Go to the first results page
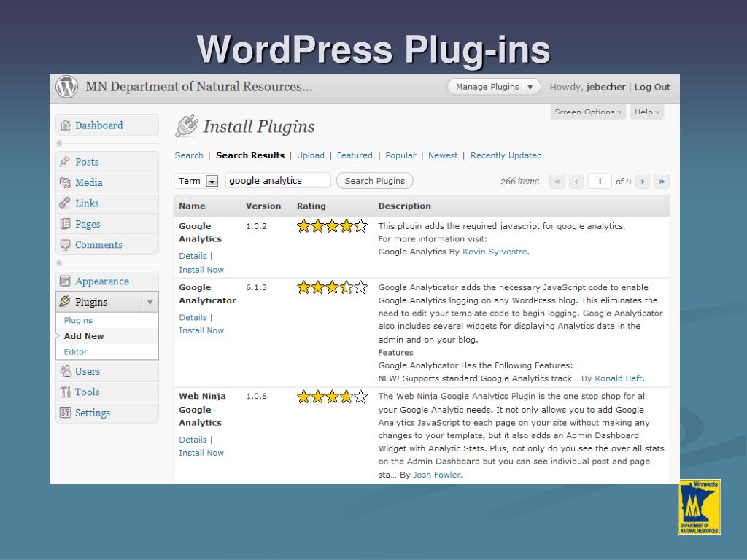The image size is (747, 560). click(557, 182)
